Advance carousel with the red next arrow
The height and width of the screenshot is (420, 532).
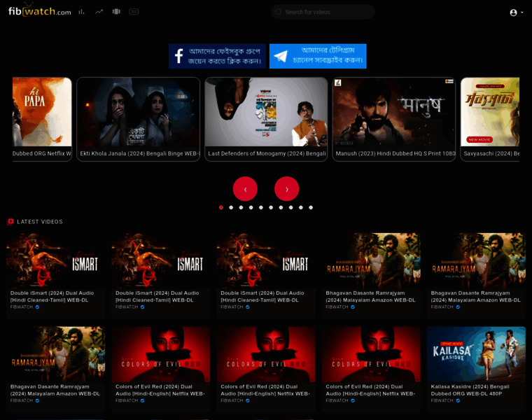pyautogui.click(x=287, y=189)
